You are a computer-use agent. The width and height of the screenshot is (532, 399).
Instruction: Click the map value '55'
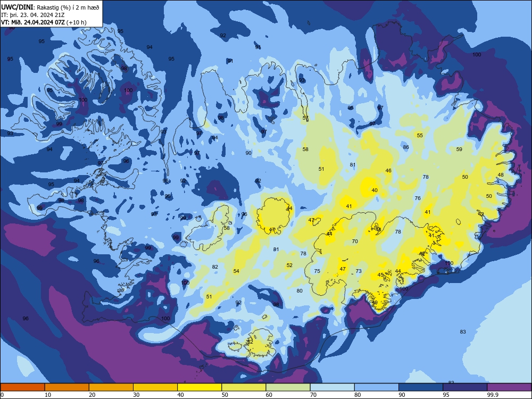pos(420,135)
